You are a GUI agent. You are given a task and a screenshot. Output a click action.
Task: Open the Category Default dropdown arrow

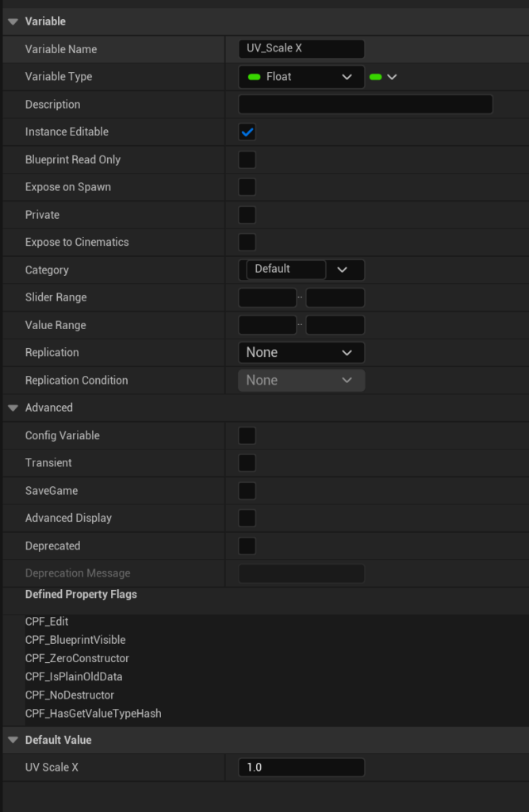pyautogui.click(x=343, y=270)
